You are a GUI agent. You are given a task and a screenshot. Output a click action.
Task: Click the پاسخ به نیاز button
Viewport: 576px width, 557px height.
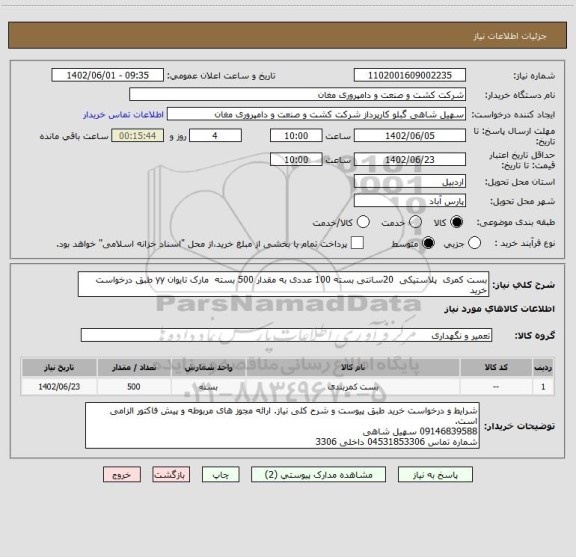click(435, 475)
